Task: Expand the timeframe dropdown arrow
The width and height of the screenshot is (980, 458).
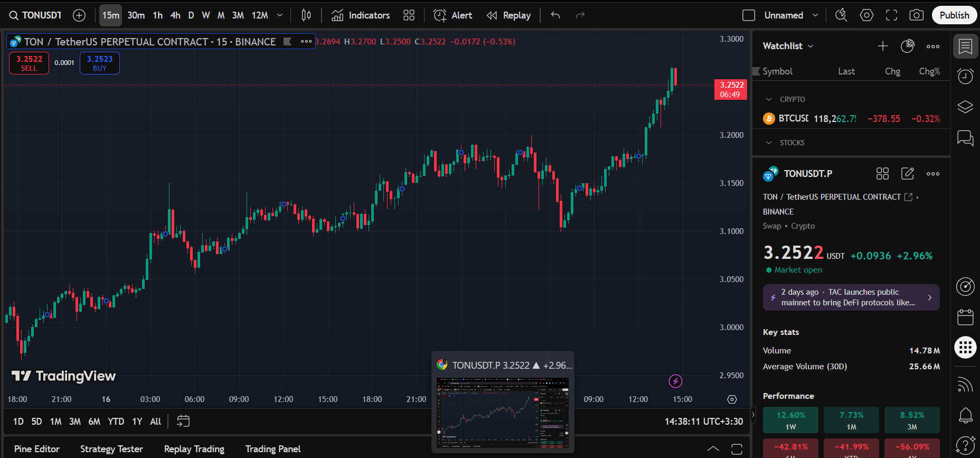Action: click(x=280, y=15)
